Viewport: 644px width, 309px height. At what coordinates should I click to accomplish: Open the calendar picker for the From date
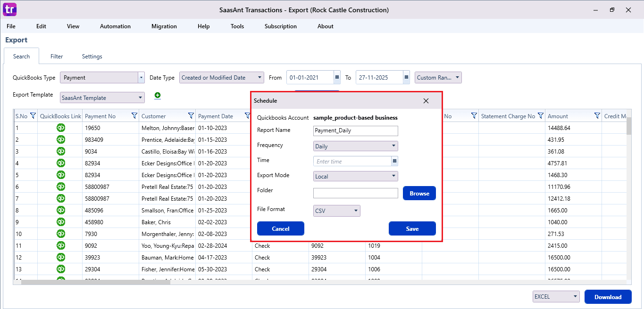coord(337,77)
